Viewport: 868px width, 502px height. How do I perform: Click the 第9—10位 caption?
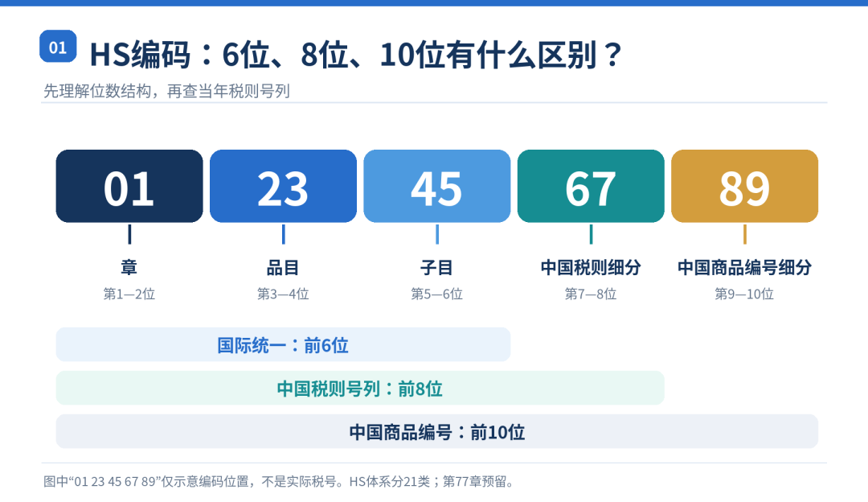744,294
